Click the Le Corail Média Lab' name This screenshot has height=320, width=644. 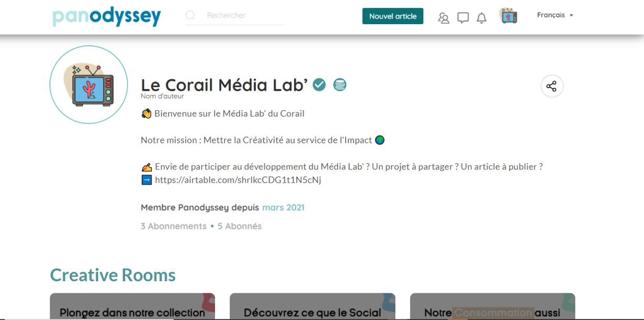[224, 84]
